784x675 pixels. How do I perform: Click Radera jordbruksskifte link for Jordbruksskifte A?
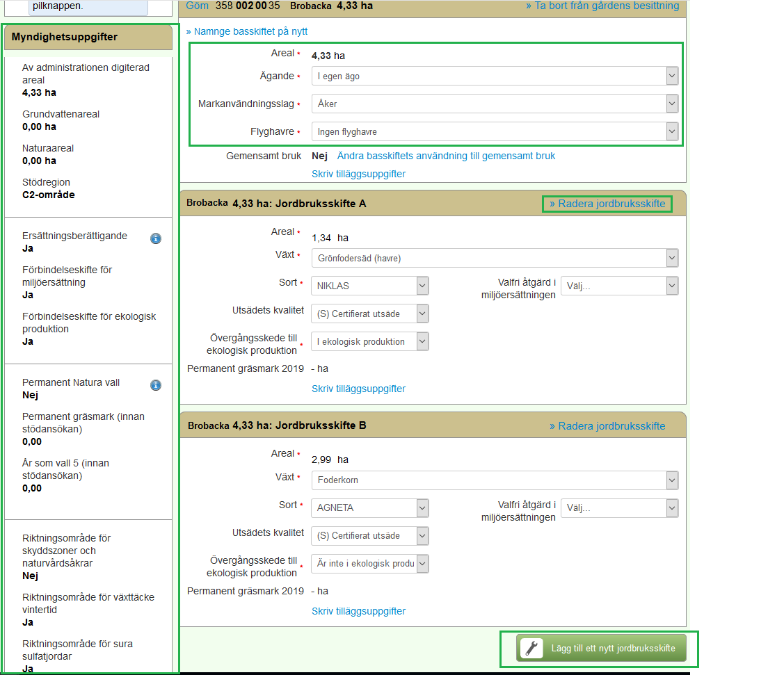pos(607,204)
